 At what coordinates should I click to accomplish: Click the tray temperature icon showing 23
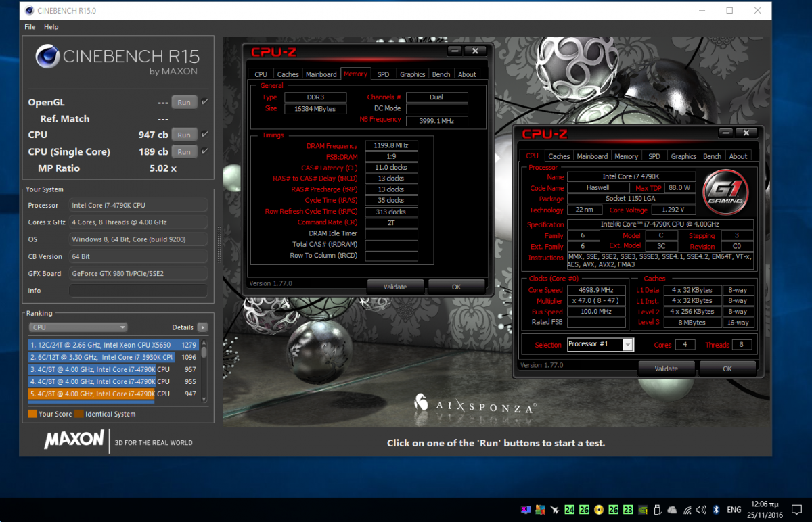(628, 510)
